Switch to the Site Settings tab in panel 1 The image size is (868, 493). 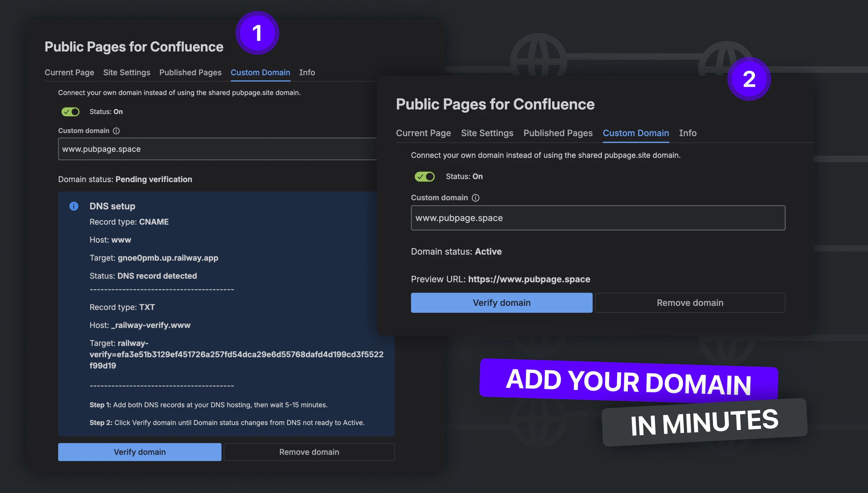(x=127, y=73)
